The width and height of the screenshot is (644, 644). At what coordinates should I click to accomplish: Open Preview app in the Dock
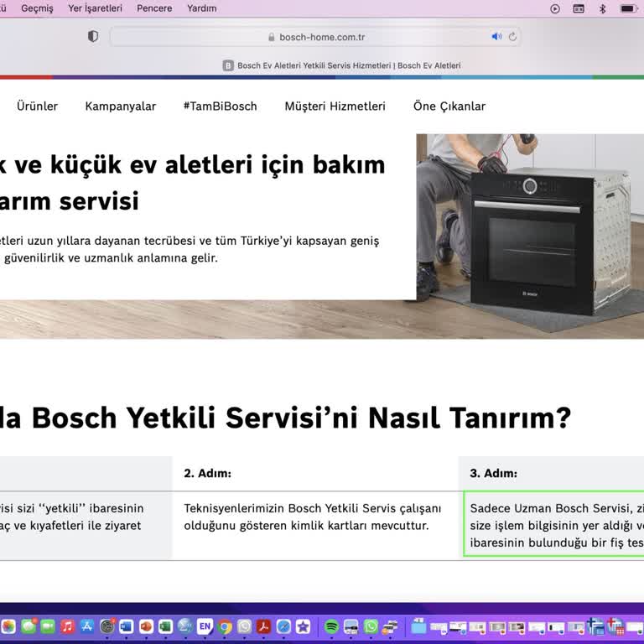351,626
